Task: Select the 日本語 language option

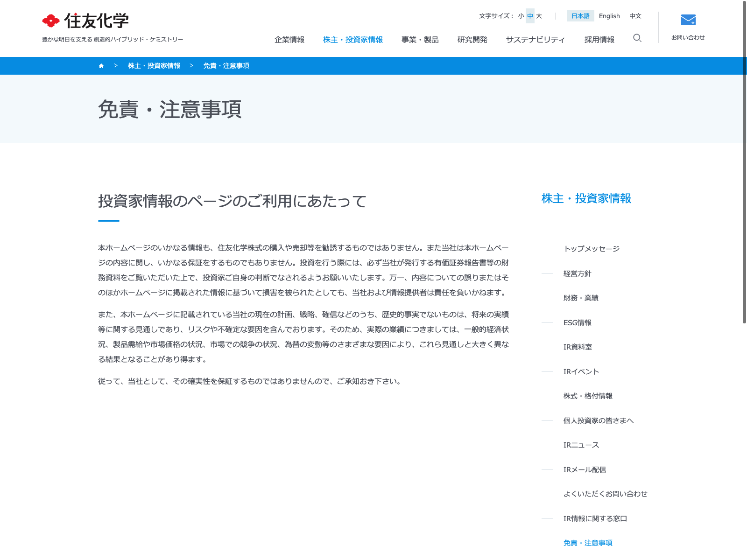Action: (580, 16)
